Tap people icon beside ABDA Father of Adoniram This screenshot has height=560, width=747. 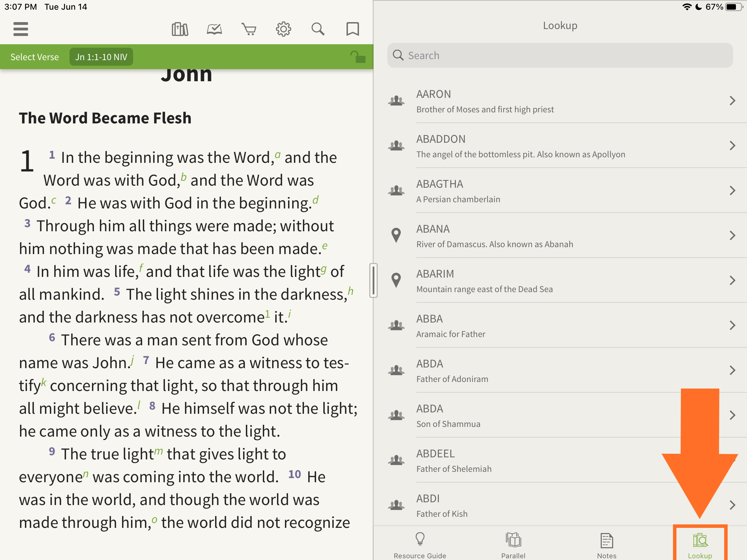(396, 370)
